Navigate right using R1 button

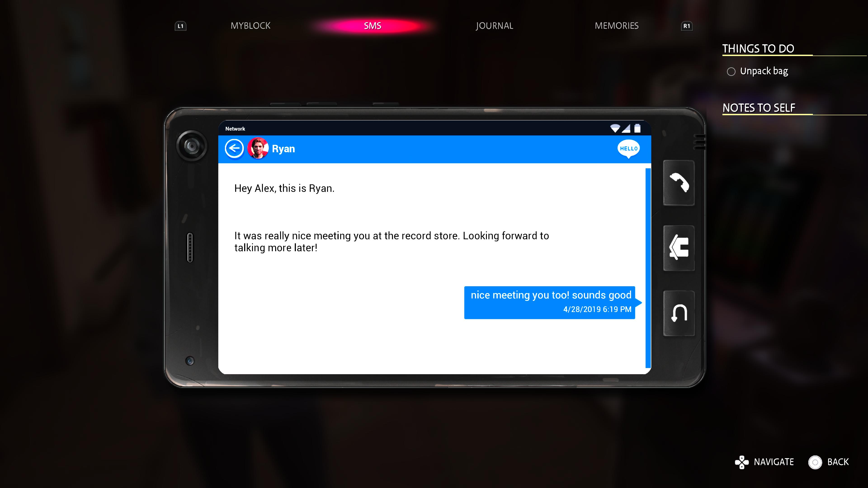pos(687,26)
